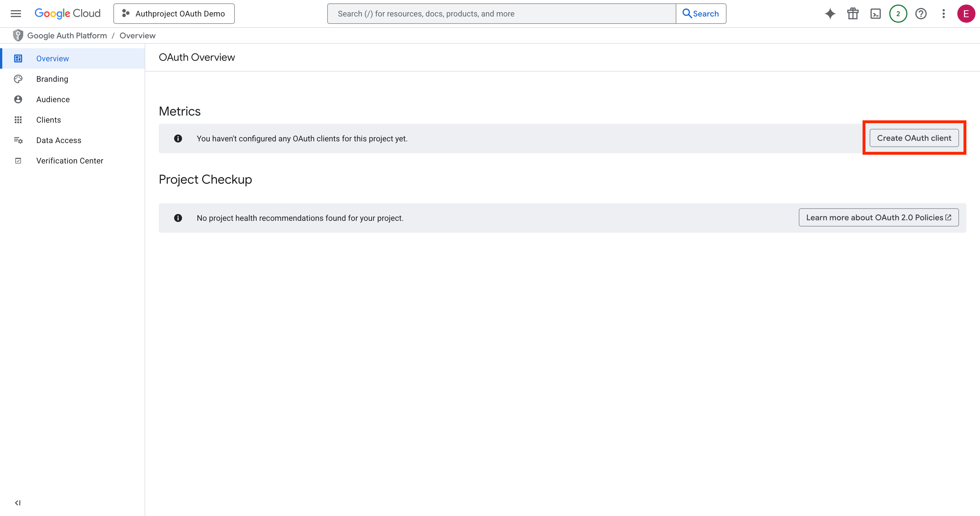
Task: Click the Overview dashboard icon
Action: [x=18, y=58]
